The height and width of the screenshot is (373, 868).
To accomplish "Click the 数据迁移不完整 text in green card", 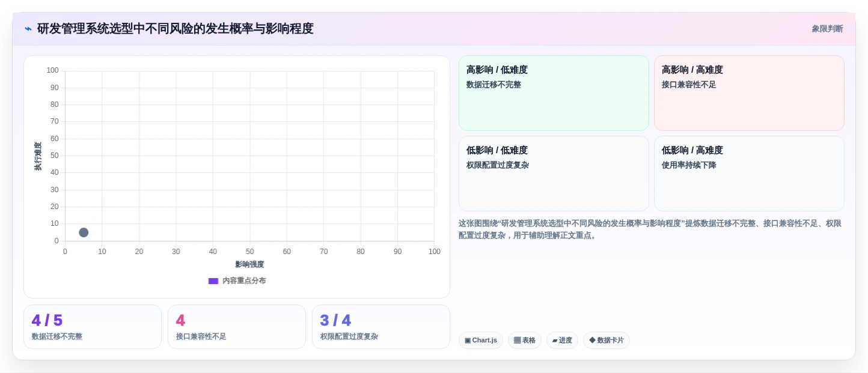I will click(x=494, y=85).
